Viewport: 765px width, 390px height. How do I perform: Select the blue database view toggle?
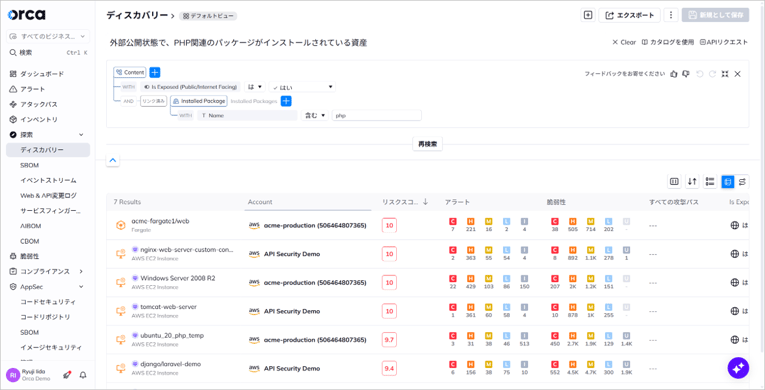pyautogui.click(x=728, y=182)
